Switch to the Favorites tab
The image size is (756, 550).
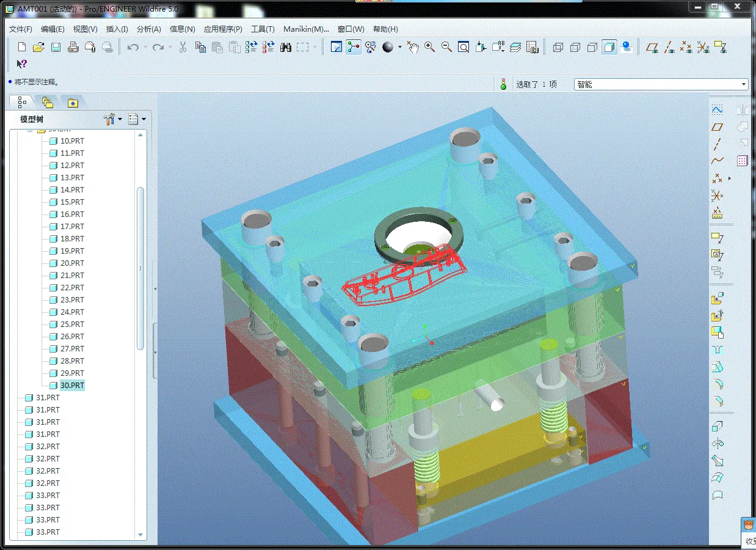pos(73,102)
